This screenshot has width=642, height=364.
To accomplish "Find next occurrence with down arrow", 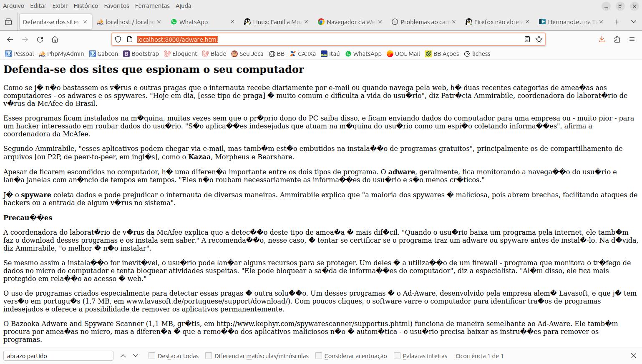I will click(136, 356).
